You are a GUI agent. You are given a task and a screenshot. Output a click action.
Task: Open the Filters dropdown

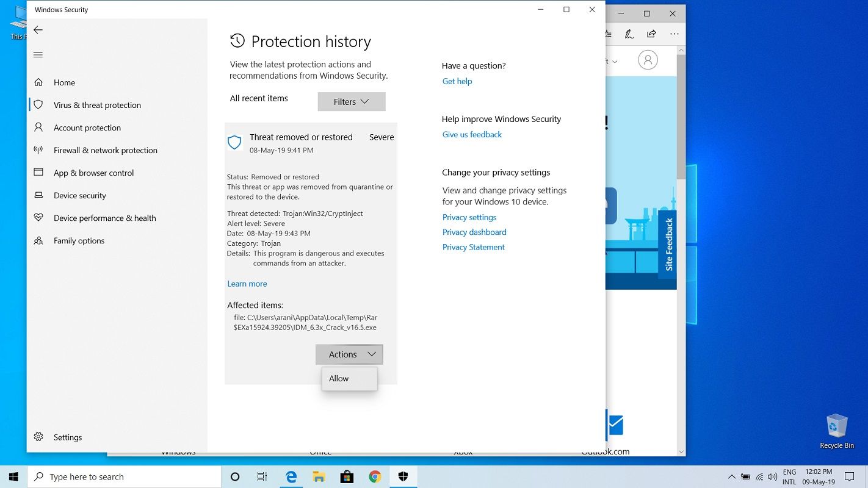(x=351, y=101)
